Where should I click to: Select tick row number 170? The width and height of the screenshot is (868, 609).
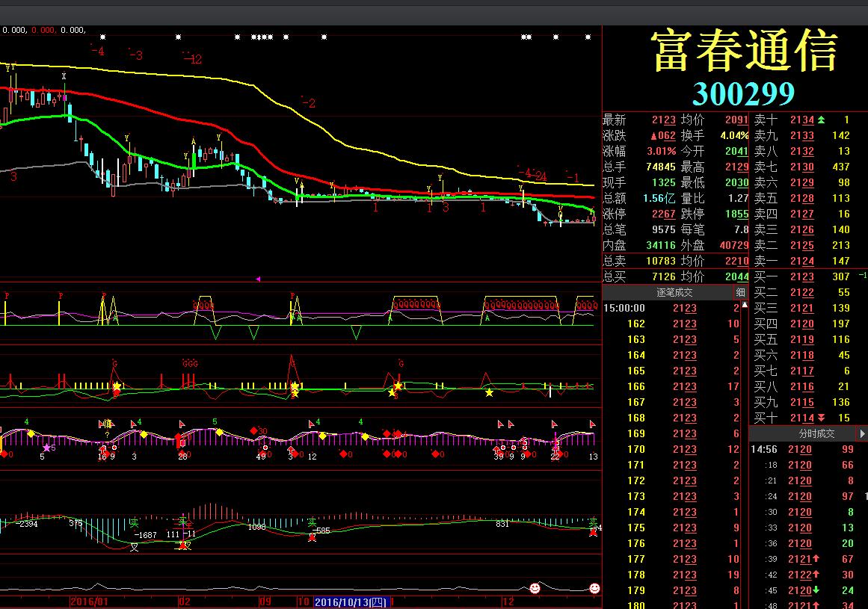[x=672, y=449]
